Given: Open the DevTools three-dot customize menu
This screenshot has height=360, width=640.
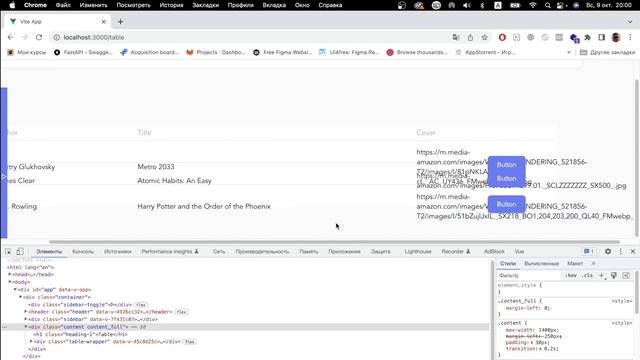Looking at the screenshot, I should 620,251.
